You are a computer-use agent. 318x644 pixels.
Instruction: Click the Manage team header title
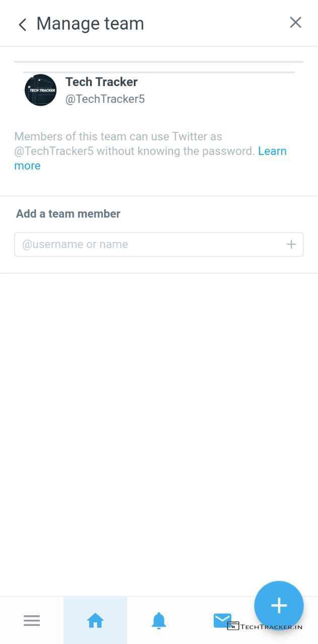pos(90,24)
